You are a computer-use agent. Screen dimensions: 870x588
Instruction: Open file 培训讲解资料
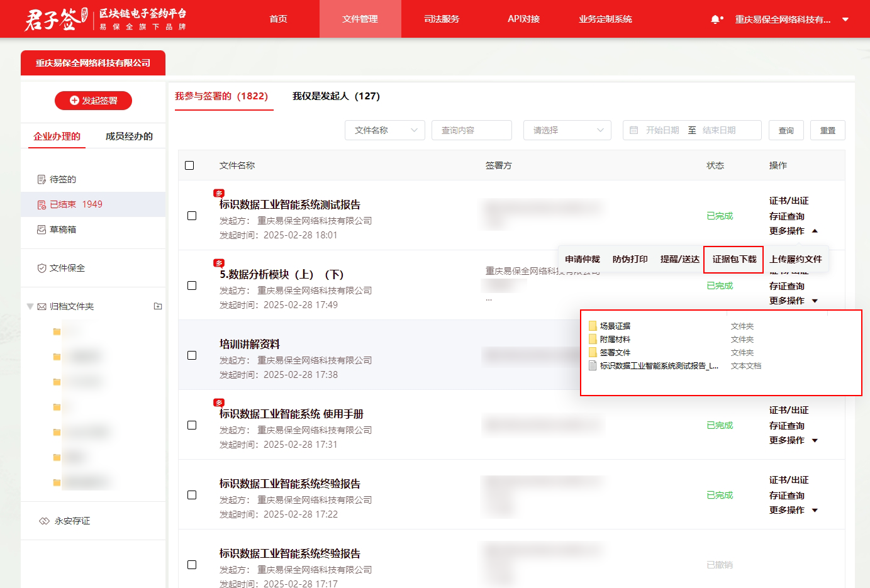tap(250, 344)
